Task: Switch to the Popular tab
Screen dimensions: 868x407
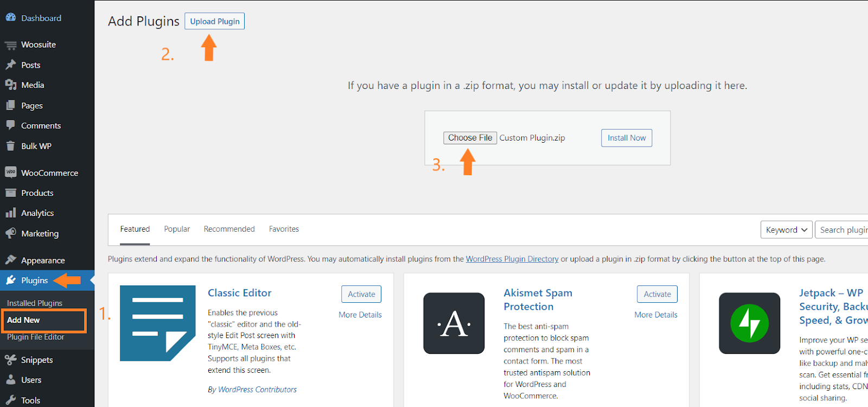Action: pyautogui.click(x=177, y=229)
